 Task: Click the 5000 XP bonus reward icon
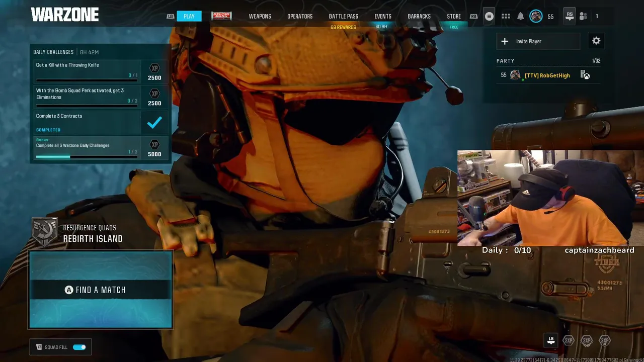154,145
